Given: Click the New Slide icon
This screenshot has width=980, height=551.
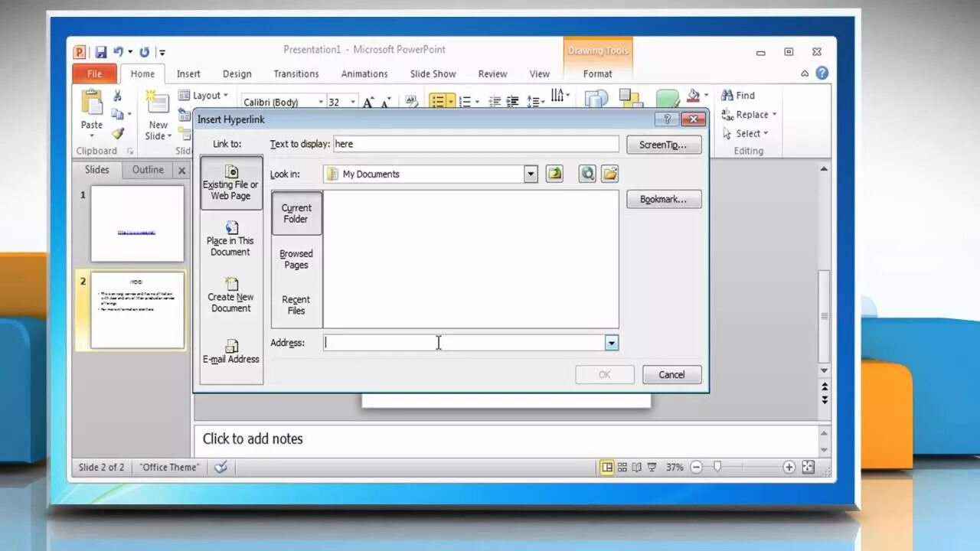Looking at the screenshot, I should point(158,103).
